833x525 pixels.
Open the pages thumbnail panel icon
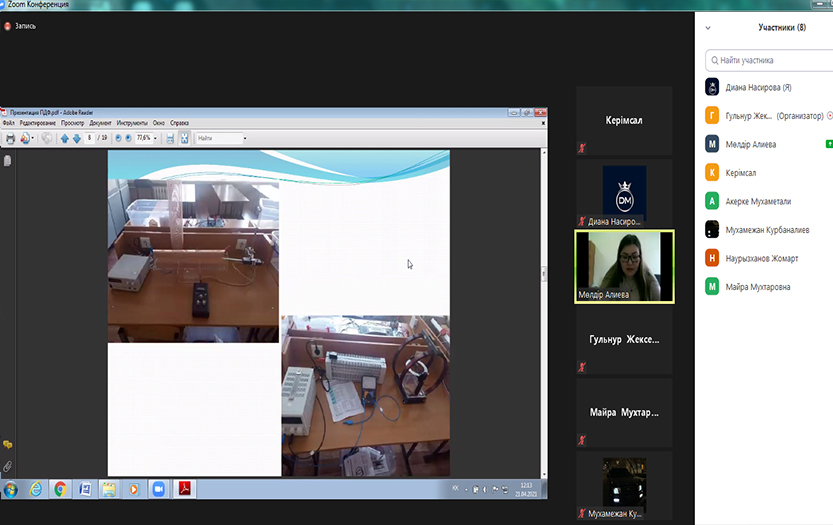pyautogui.click(x=7, y=160)
